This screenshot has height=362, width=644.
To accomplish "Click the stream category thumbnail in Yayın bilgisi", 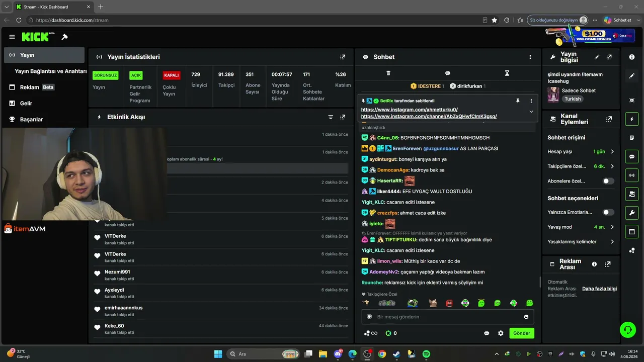I will click(553, 95).
